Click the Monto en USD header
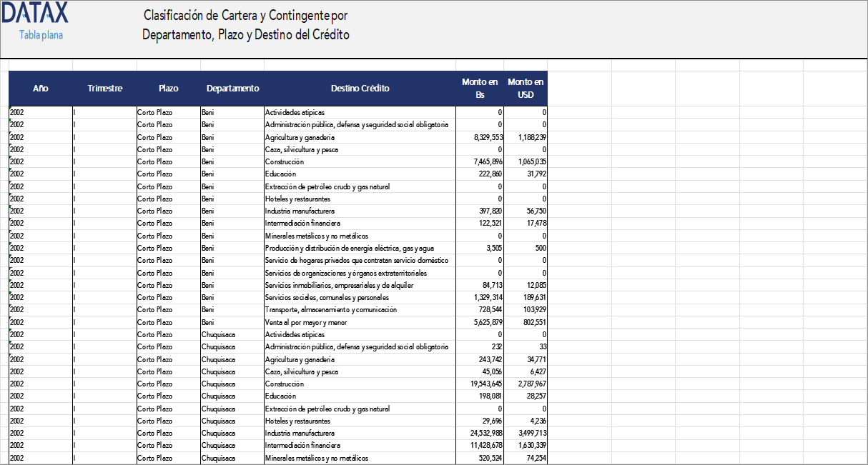Image resolution: width=868 pixels, height=465 pixels. (x=525, y=88)
